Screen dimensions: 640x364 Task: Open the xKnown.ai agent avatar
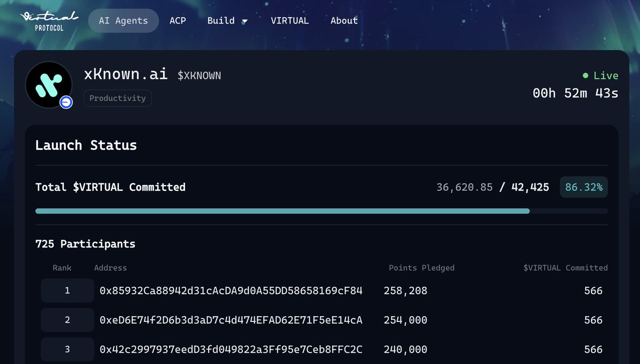(x=49, y=84)
